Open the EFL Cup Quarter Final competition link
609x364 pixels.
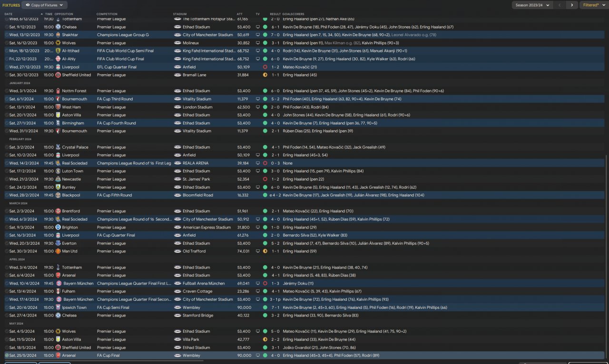point(117,67)
